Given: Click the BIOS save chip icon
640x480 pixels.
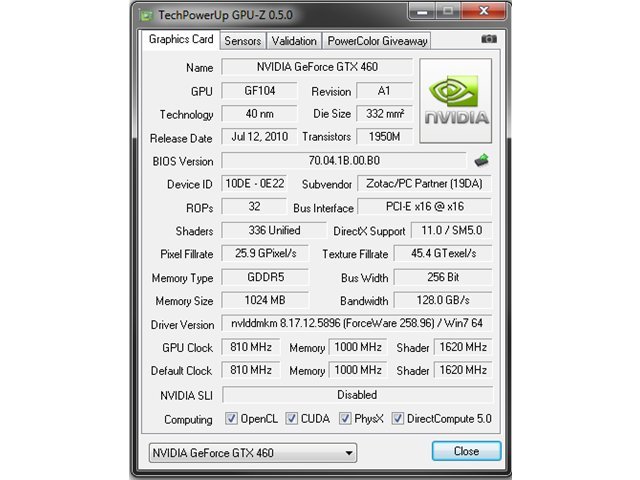Looking at the screenshot, I should tap(482, 160).
